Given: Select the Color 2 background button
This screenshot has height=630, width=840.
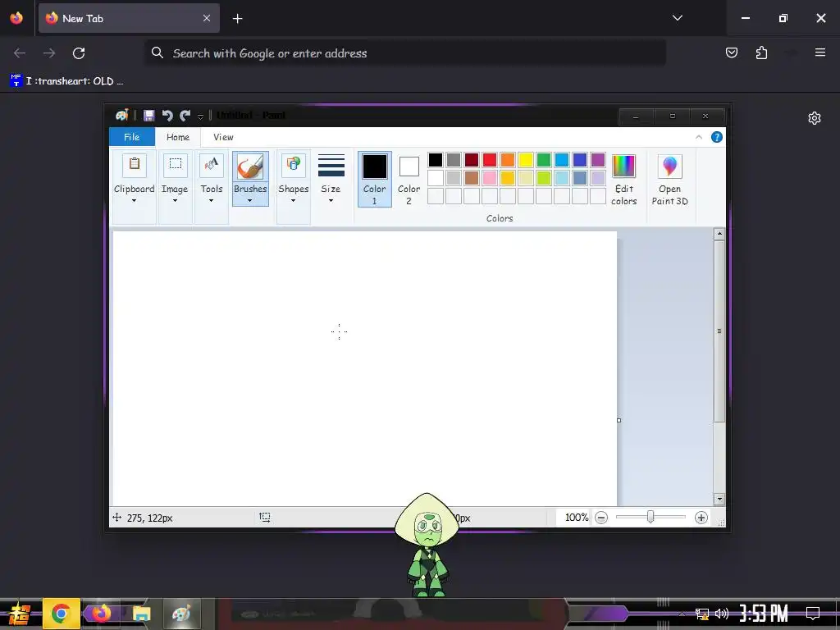Looking at the screenshot, I should pyautogui.click(x=409, y=179).
